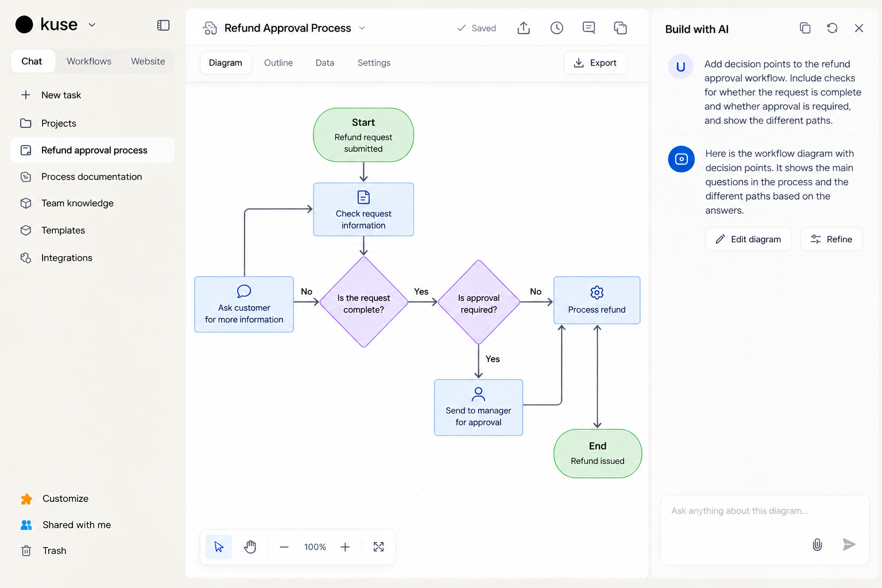The width and height of the screenshot is (882, 588).
Task: Close the Build with AI panel
Action: 859,28
